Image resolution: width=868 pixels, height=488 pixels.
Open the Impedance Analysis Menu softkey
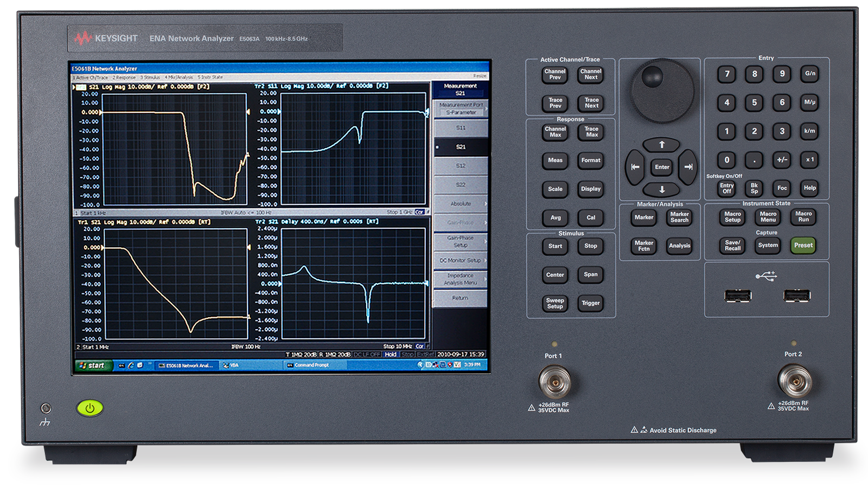click(460, 279)
